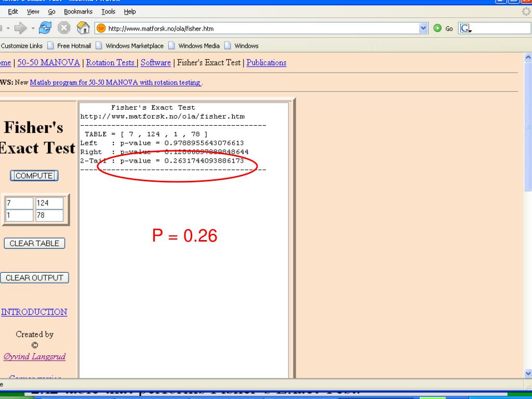Click the CLEAR OUTPUT button
Image resolution: width=532 pixels, height=399 pixels.
pos(34,278)
